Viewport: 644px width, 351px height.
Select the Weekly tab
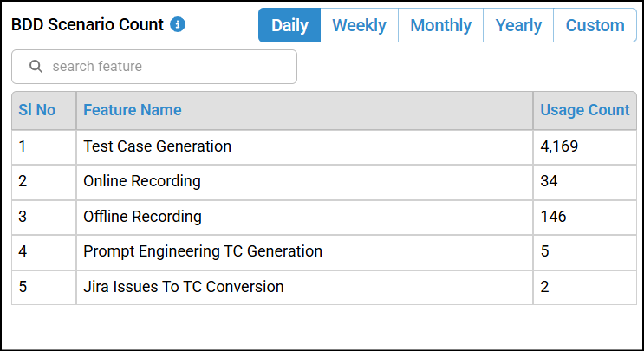[359, 25]
